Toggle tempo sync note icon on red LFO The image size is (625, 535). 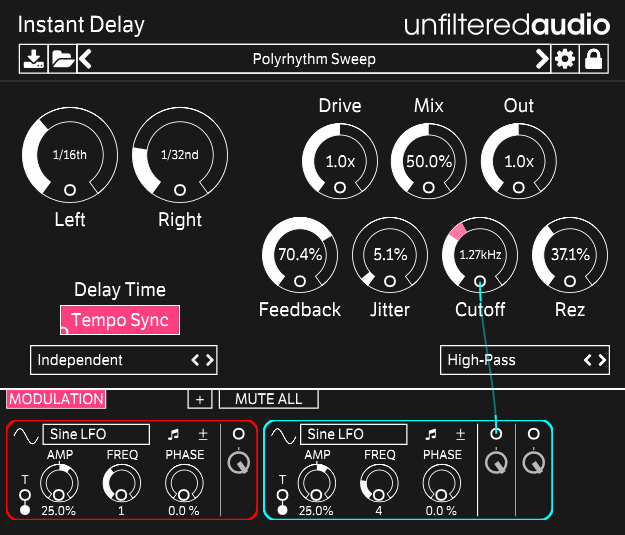pyautogui.click(x=173, y=435)
